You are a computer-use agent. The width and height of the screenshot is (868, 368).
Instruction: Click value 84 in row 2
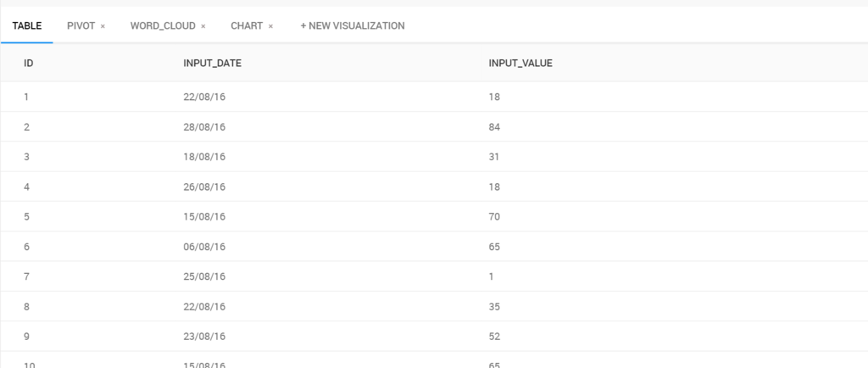(494, 126)
